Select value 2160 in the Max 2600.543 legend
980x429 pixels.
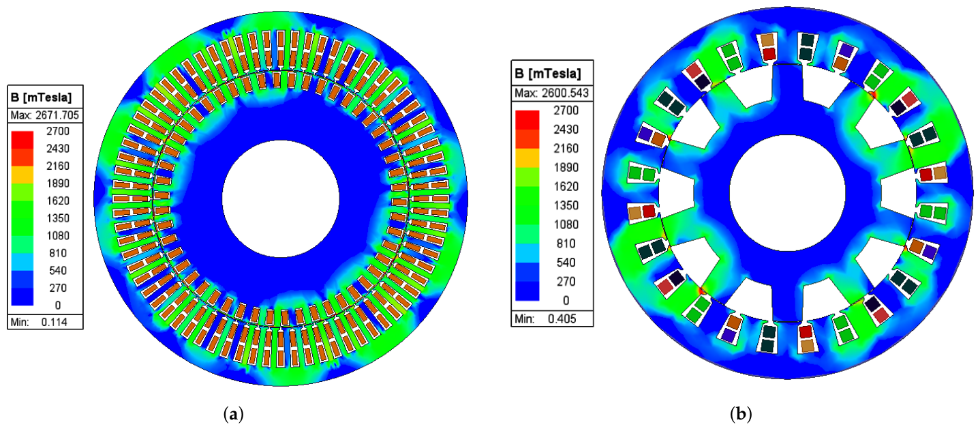[x=565, y=148]
